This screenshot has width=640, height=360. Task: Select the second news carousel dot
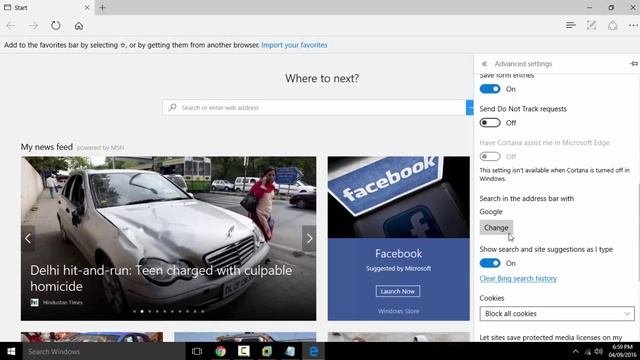click(142, 311)
